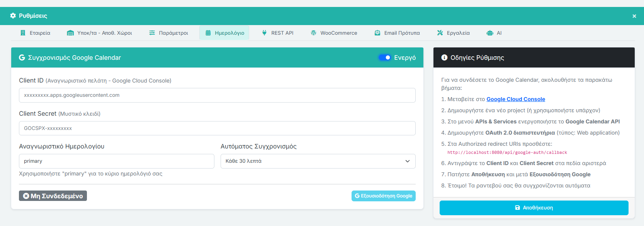Open the Google Cloud Console link
Viewport: 644px width, 226px height.
[516, 99]
